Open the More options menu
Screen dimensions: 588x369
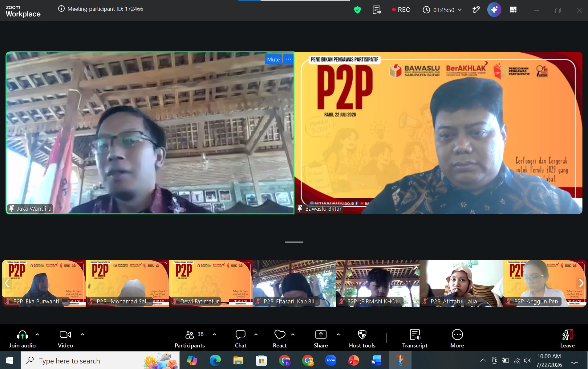click(457, 339)
